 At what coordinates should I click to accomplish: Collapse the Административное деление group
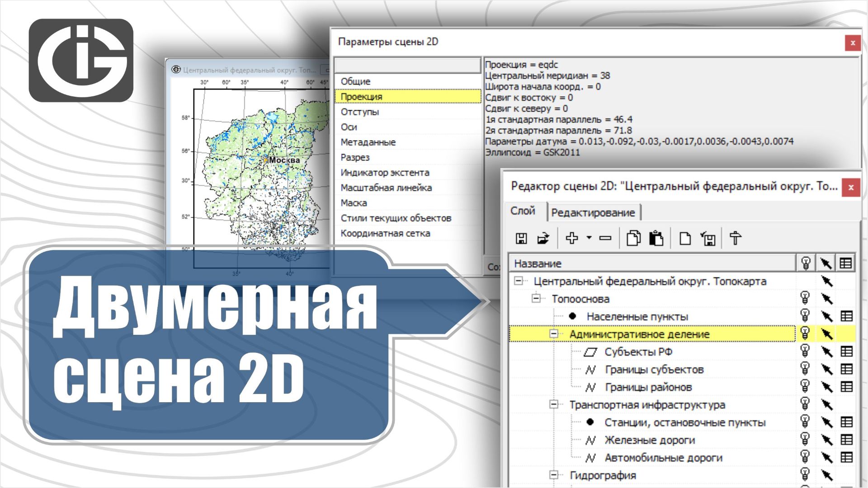coord(554,333)
